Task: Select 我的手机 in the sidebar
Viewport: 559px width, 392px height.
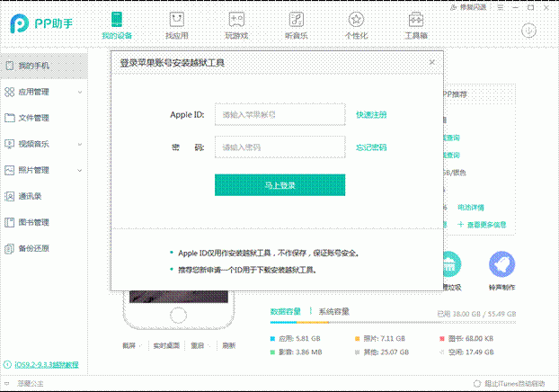Action: (44, 66)
